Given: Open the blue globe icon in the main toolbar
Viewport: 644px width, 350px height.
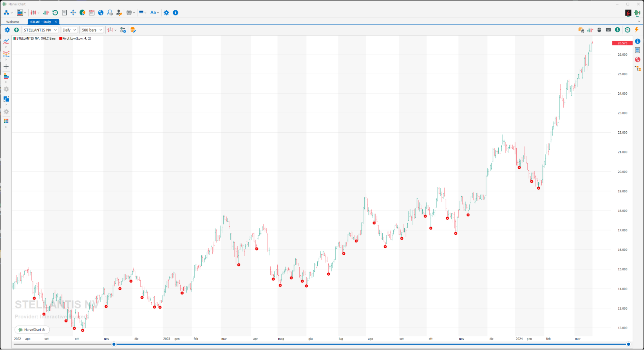Looking at the screenshot, I should (x=101, y=13).
